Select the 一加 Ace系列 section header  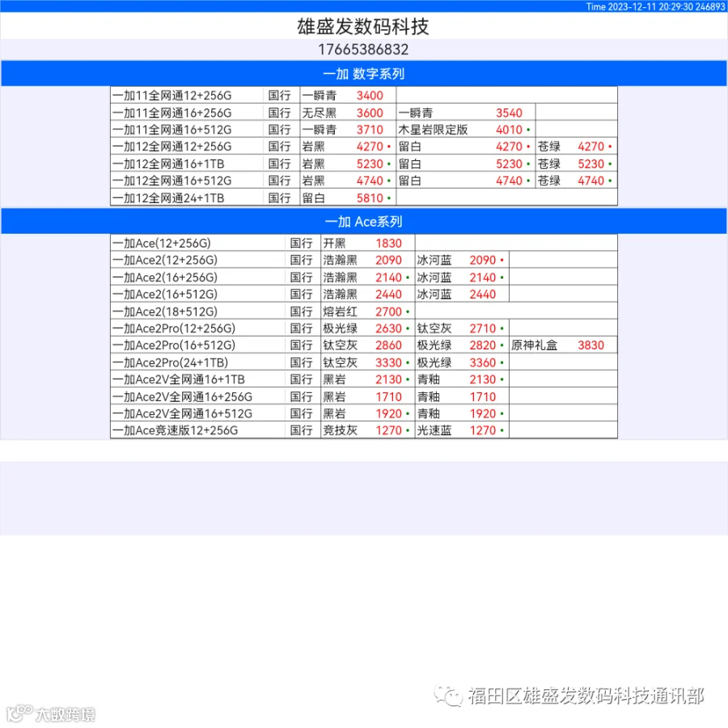[363, 222]
